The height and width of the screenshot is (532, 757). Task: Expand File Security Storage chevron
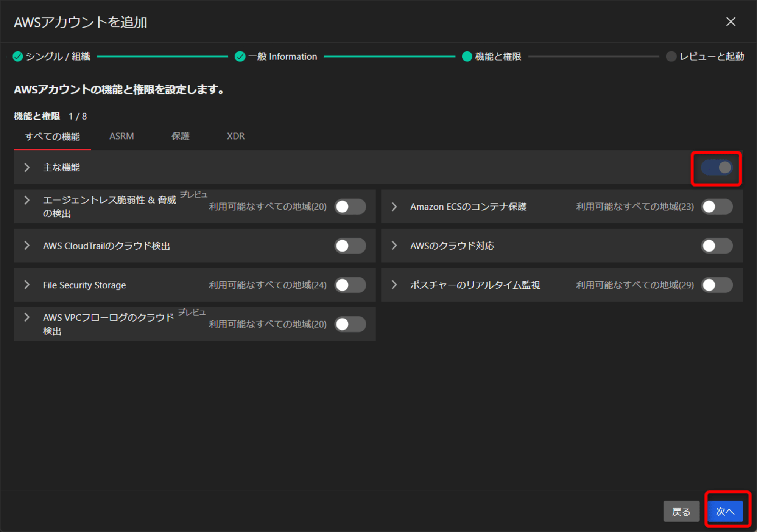(26, 285)
